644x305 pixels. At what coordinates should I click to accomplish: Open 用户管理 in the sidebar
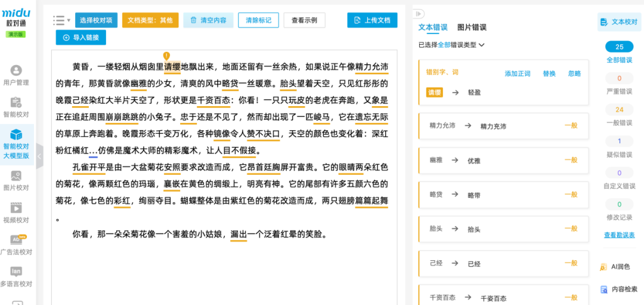(x=16, y=75)
